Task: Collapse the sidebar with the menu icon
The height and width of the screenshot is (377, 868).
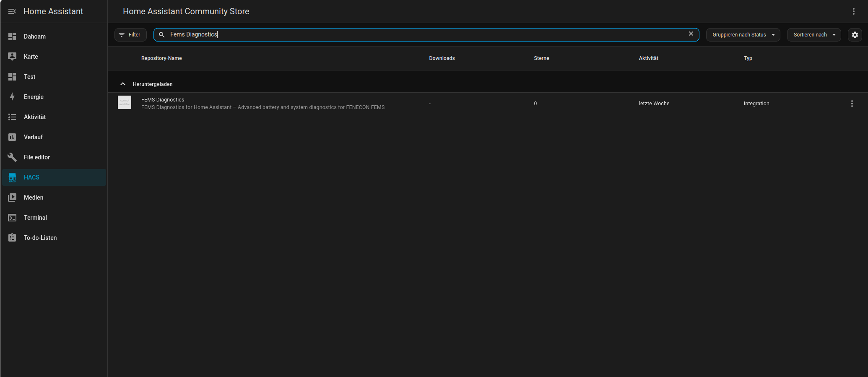Action: click(12, 11)
